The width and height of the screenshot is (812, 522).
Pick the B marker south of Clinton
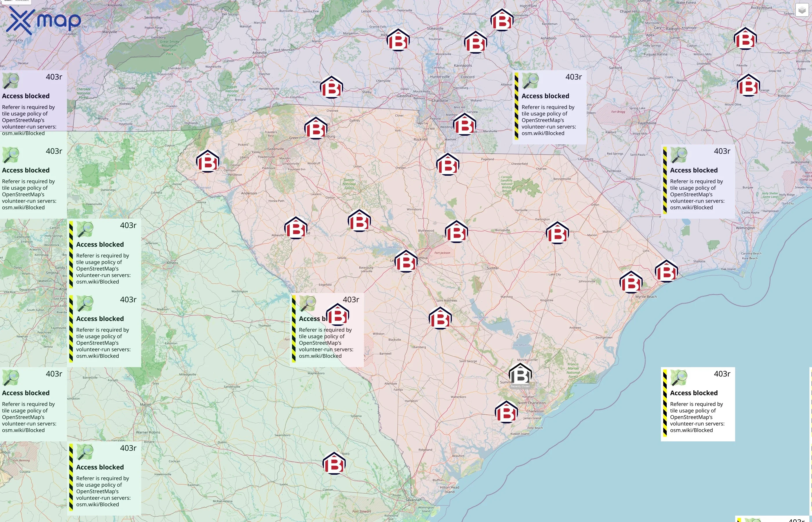[359, 221]
